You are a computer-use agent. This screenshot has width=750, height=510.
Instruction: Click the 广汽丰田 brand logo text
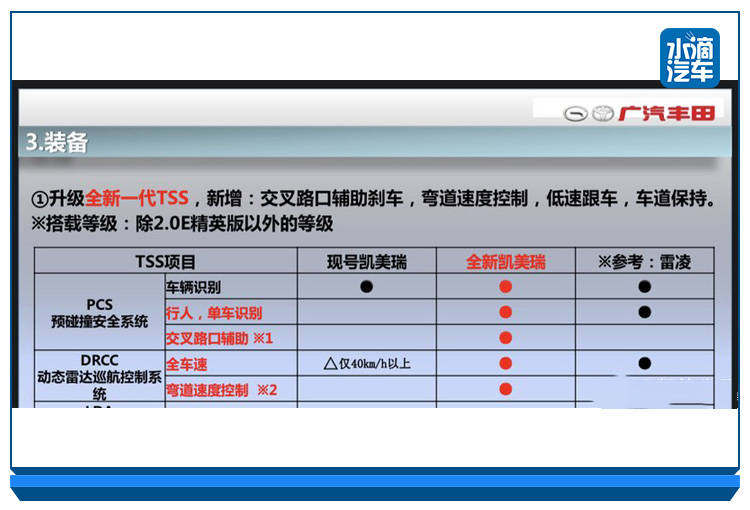(667, 113)
